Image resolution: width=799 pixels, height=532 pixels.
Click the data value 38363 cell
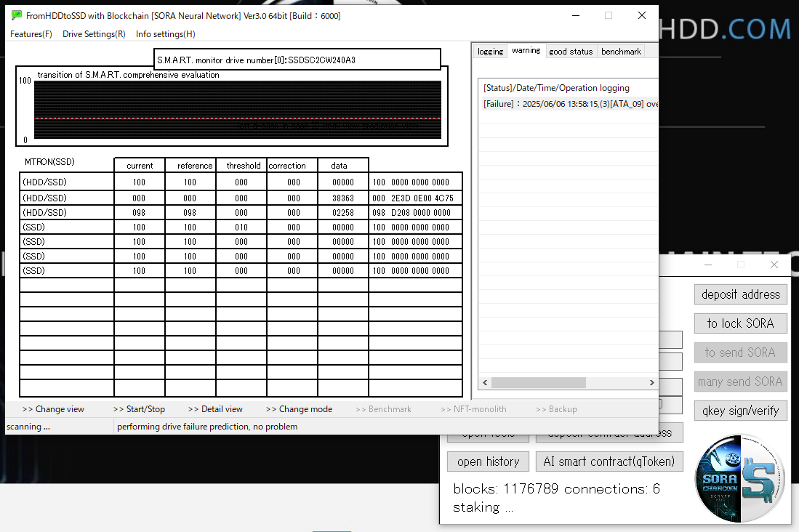[x=343, y=198]
